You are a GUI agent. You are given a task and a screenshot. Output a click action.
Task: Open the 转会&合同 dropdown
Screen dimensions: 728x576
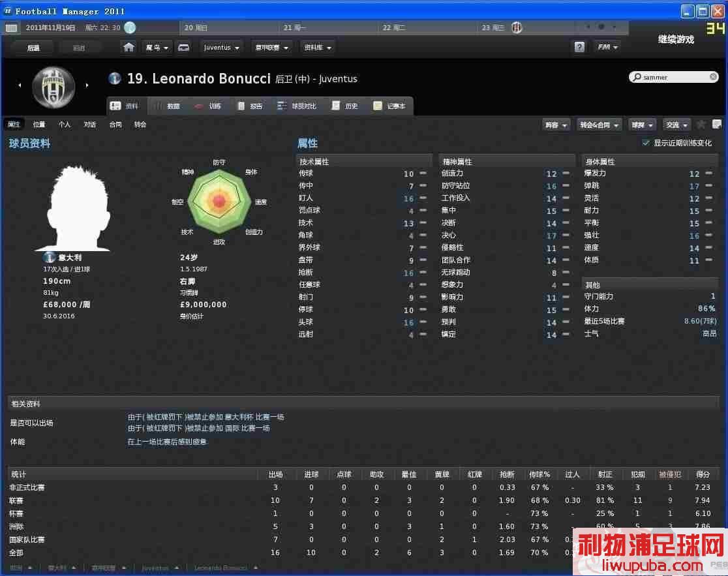point(599,125)
